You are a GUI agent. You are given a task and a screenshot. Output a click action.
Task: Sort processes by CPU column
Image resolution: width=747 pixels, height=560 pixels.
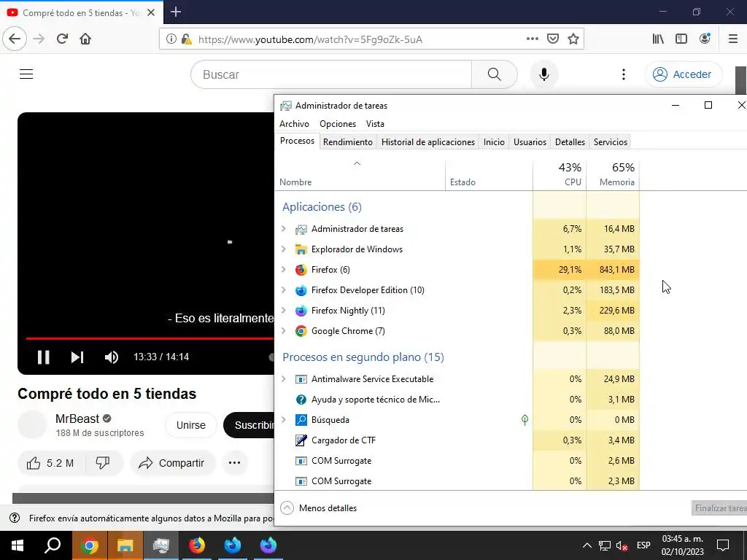[x=560, y=175]
